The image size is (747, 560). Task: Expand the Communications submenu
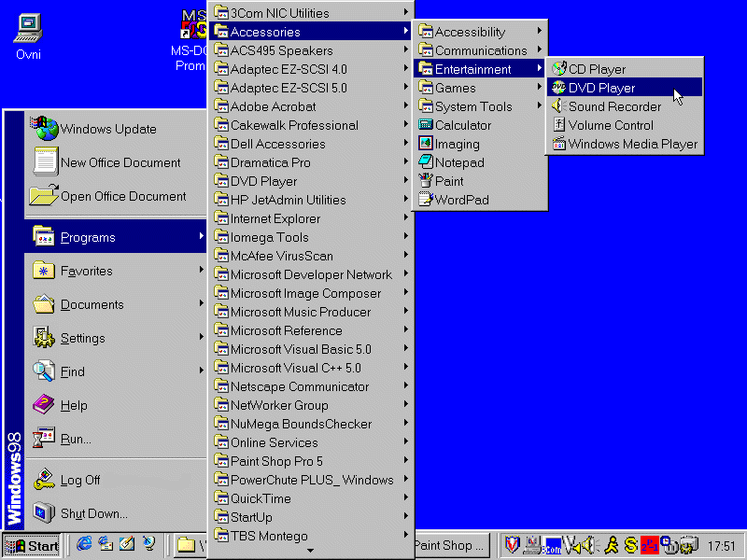point(480,50)
